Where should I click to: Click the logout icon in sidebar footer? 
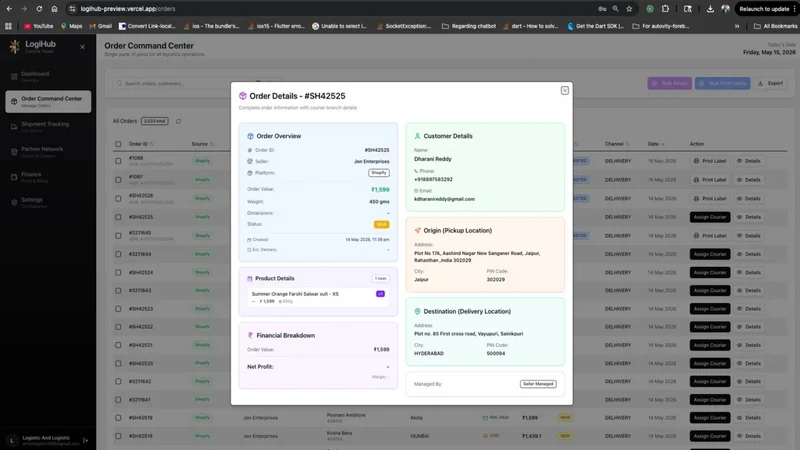(x=86, y=440)
